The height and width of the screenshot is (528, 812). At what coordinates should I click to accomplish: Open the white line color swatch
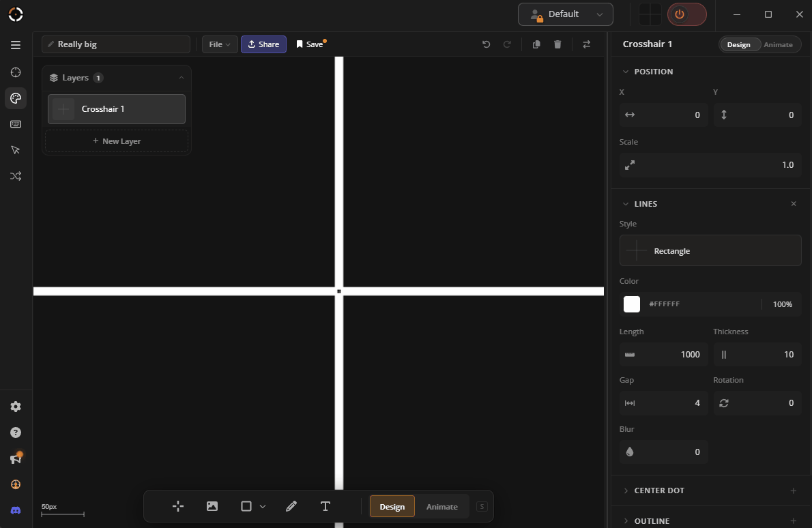pyautogui.click(x=632, y=304)
